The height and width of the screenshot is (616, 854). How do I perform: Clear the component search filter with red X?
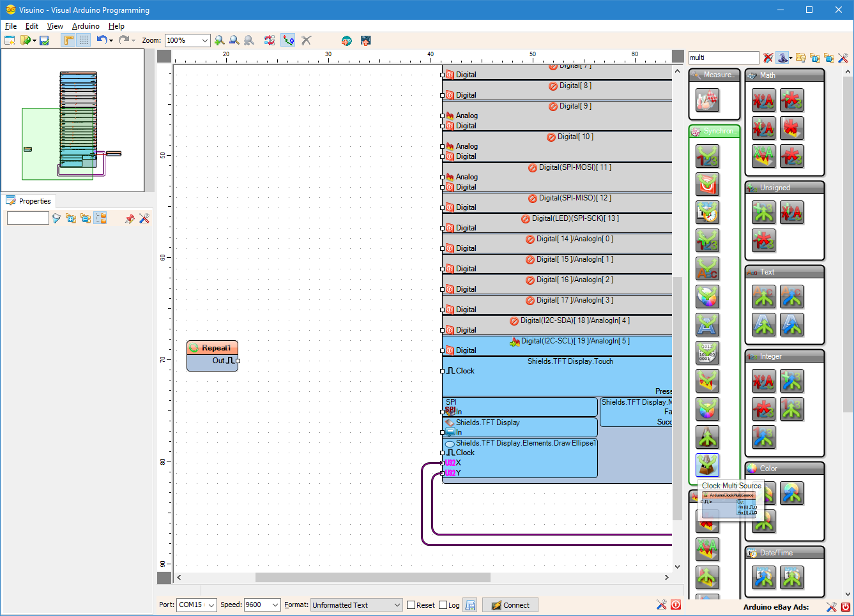point(767,57)
